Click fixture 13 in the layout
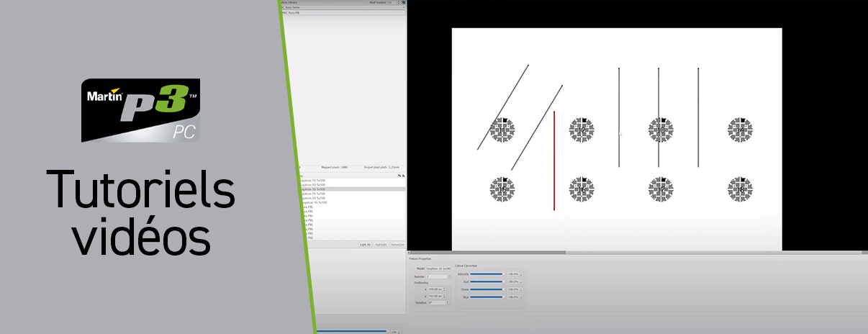868x334 pixels. (661, 130)
